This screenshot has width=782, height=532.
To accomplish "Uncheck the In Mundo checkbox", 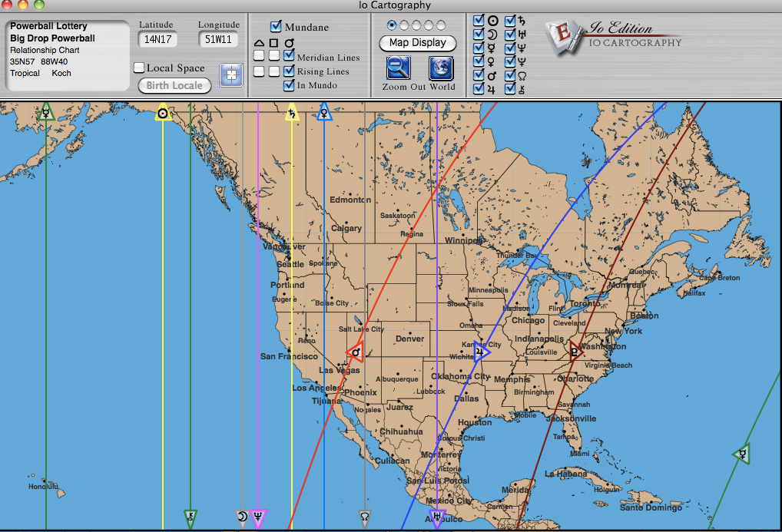I will pyautogui.click(x=289, y=84).
